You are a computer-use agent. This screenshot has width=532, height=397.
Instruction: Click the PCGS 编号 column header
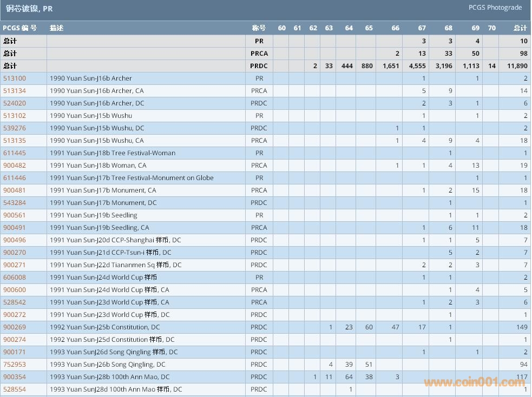pos(20,28)
